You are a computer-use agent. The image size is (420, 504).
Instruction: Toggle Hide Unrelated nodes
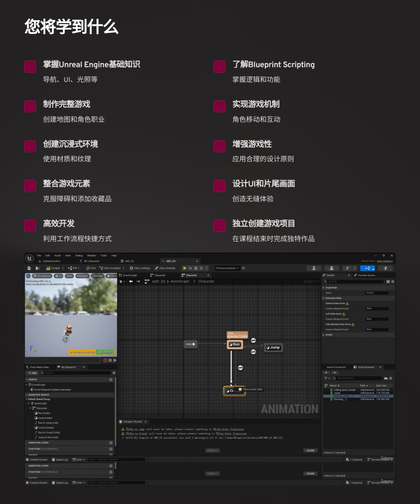(110, 268)
